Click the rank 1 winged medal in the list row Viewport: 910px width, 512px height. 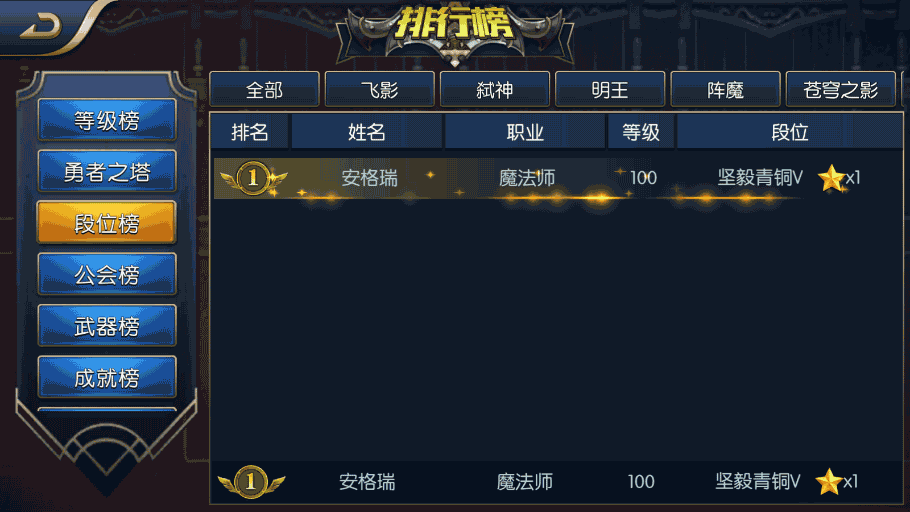(253, 178)
